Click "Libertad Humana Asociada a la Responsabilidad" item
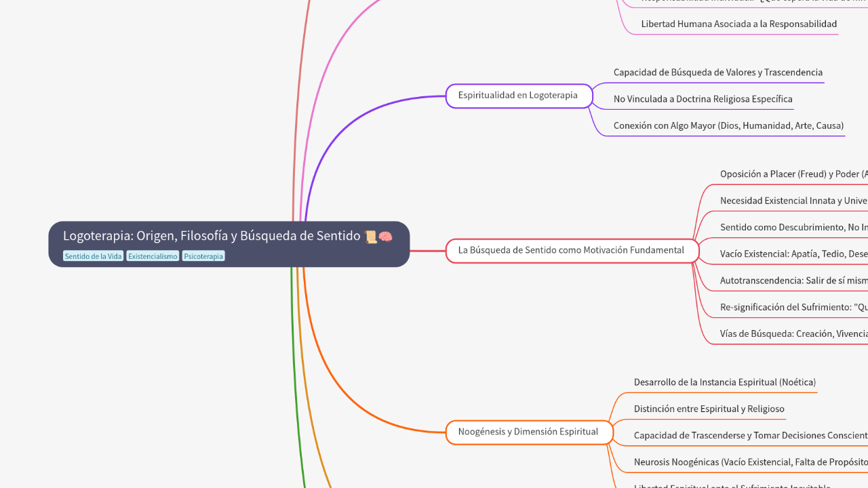868x488 pixels. (x=738, y=24)
